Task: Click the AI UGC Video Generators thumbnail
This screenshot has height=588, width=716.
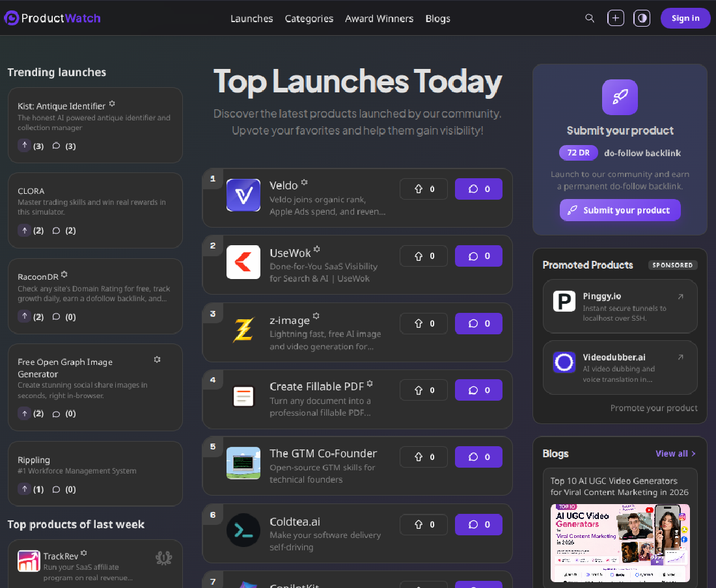Action: point(620,543)
